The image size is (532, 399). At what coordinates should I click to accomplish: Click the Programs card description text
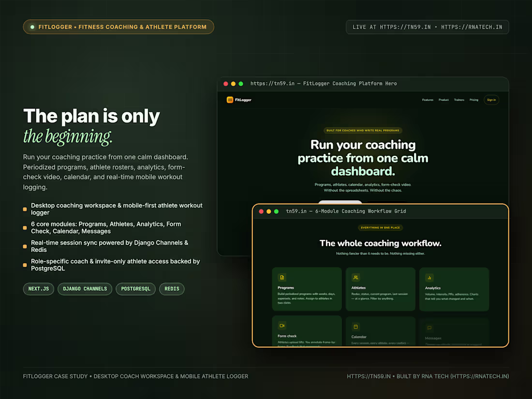click(306, 298)
